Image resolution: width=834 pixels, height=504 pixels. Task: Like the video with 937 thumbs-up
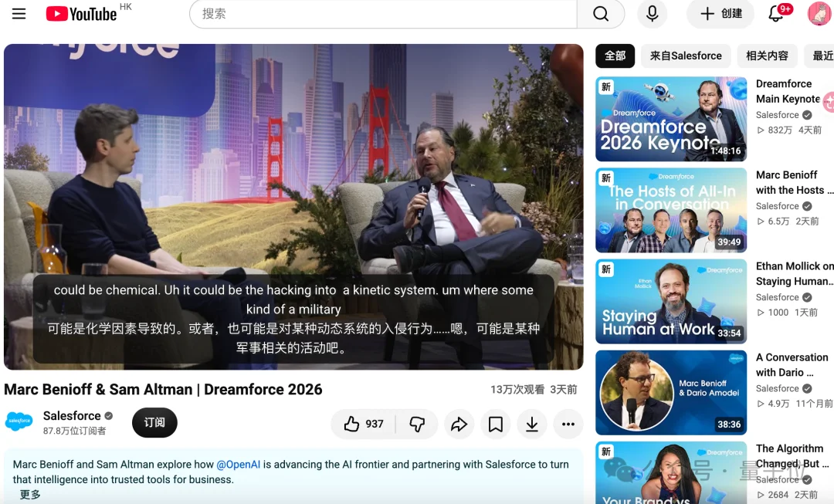[364, 424]
